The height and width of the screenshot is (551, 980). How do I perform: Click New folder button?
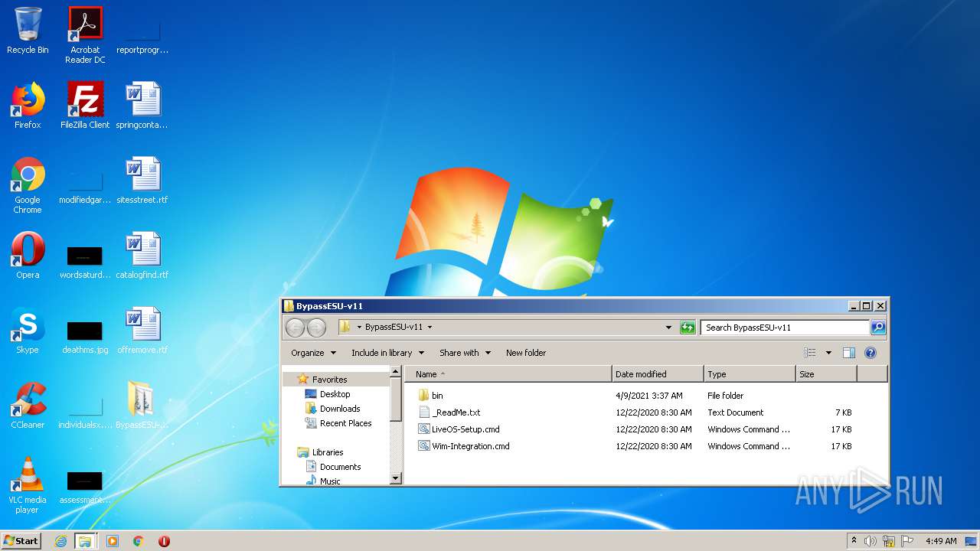click(526, 353)
